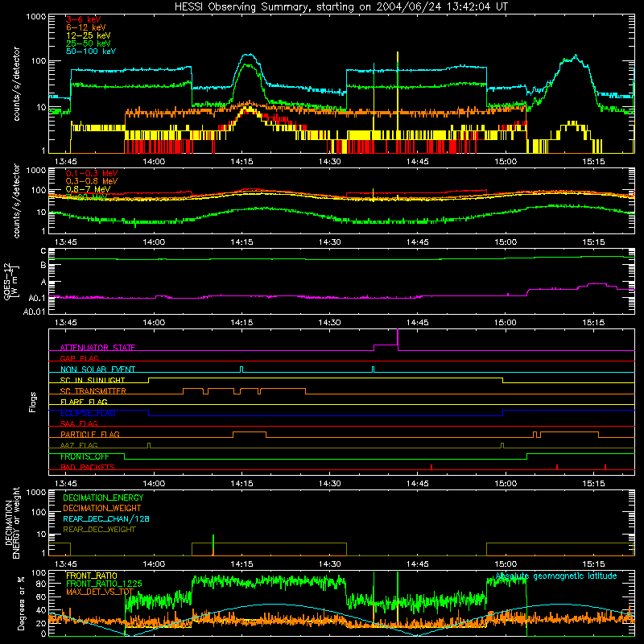Click the GOES-12 axis label
Screen dimensions: 644x644
tap(11, 281)
